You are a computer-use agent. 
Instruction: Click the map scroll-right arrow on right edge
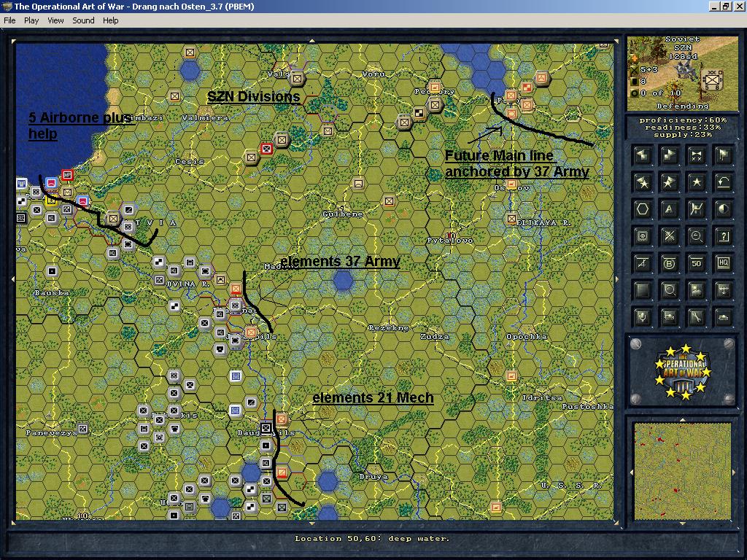tap(616, 279)
